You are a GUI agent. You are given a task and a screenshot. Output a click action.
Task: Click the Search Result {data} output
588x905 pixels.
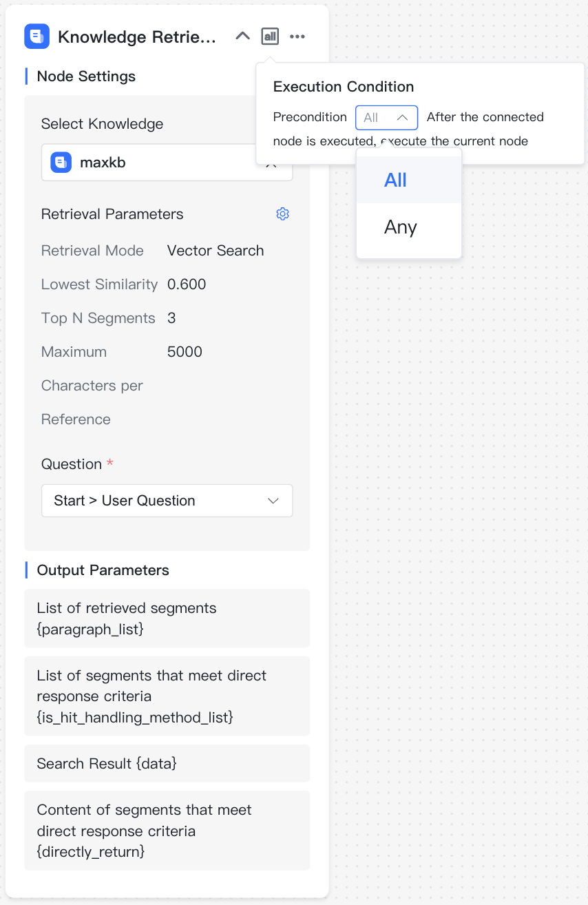(x=167, y=763)
